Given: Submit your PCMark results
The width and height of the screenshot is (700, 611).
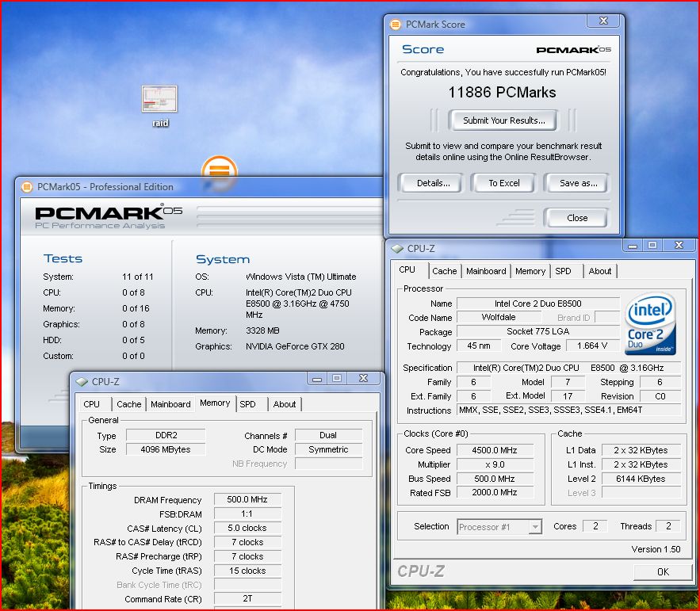Looking at the screenshot, I should coord(503,120).
